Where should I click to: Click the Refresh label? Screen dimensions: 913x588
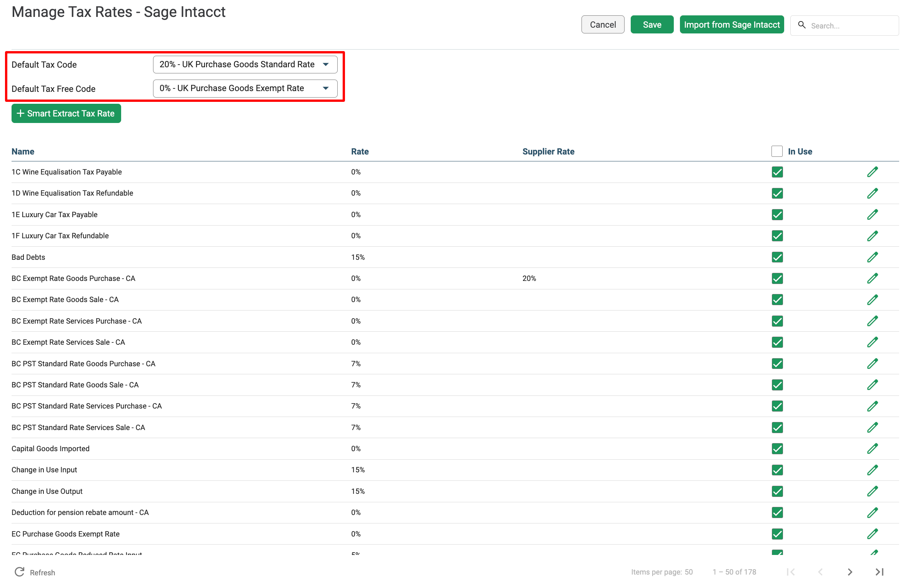tap(42, 572)
